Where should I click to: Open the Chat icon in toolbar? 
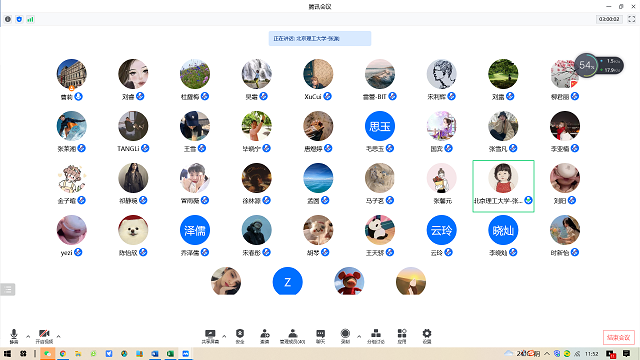pyautogui.click(x=320, y=336)
